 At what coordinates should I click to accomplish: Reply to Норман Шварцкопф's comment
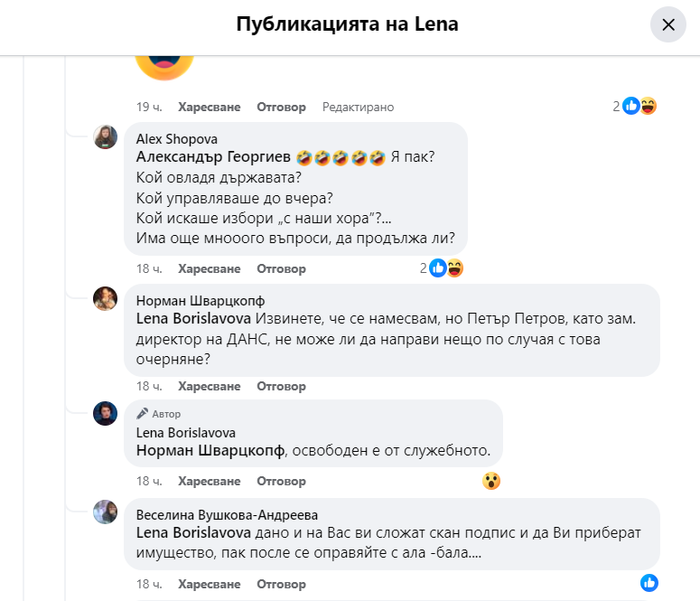point(282,386)
